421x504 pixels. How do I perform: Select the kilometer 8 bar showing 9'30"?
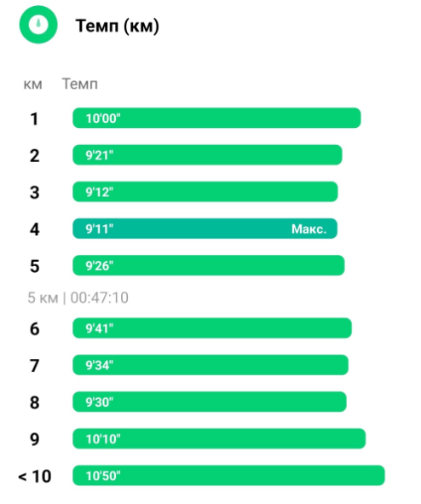click(210, 402)
